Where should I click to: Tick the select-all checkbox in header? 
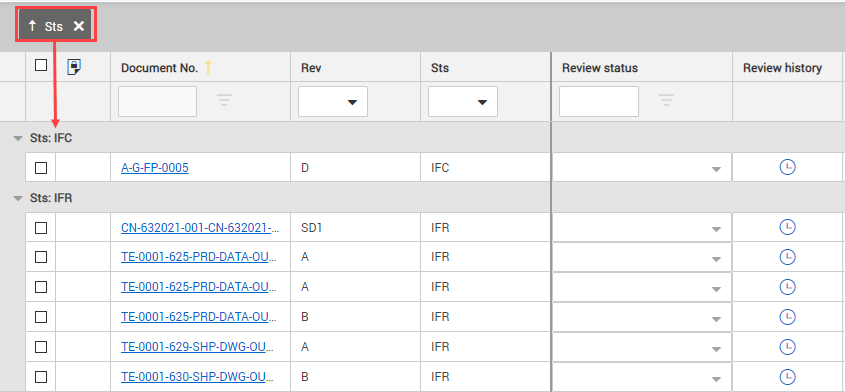point(41,65)
